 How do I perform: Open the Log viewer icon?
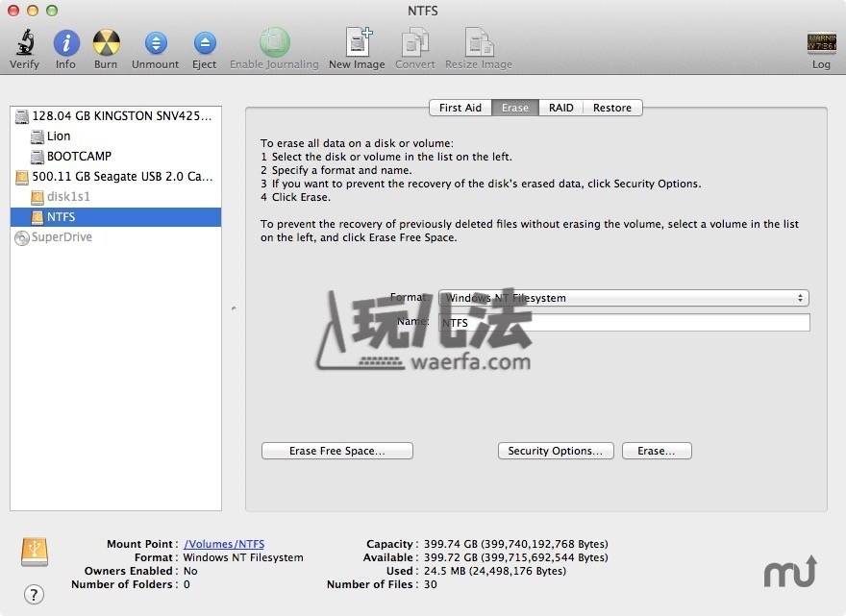[820, 44]
